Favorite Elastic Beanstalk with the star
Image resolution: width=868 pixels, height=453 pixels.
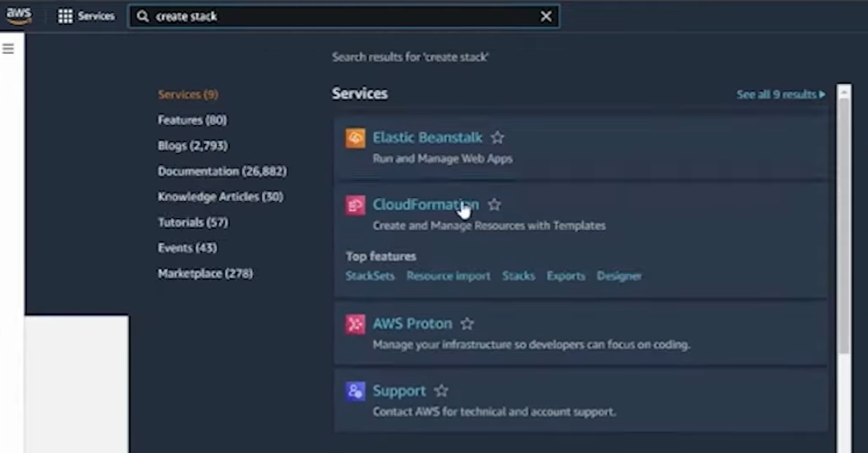click(x=498, y=138)
